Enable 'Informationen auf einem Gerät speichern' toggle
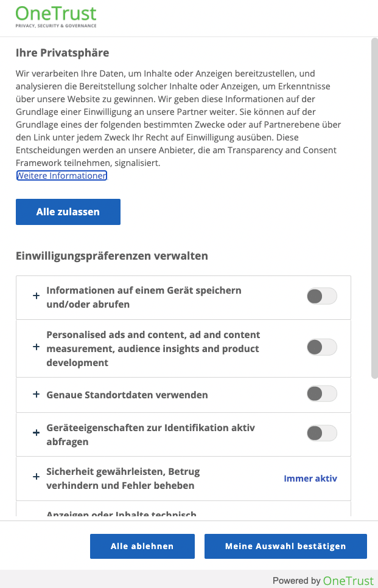 [x=321, y=297]
